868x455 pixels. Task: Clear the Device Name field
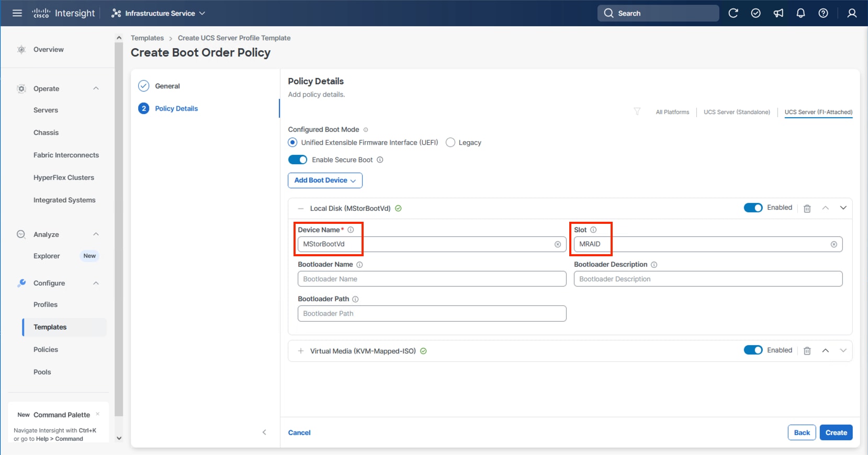click(558, 244)
